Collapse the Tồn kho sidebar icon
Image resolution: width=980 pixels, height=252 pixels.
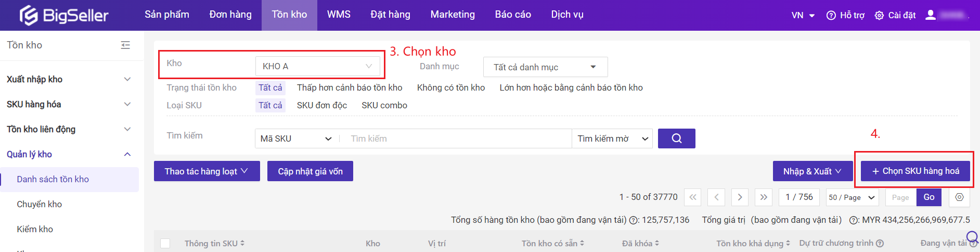tap(125, 45)
